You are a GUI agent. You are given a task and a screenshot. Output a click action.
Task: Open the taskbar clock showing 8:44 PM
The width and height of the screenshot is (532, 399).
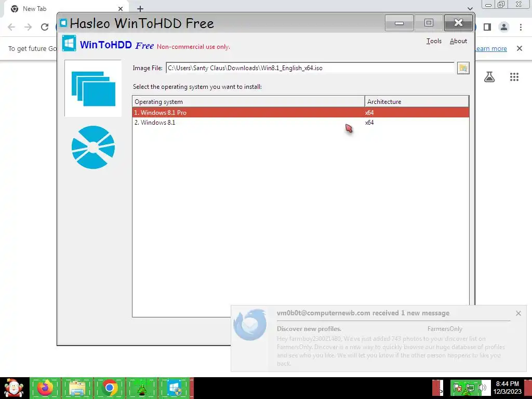click(x=507, y=388)
